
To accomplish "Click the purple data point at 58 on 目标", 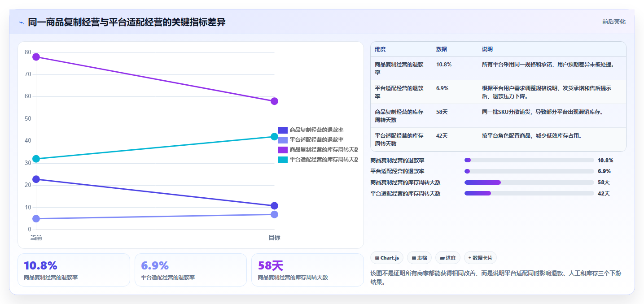I will coord(274,101).
